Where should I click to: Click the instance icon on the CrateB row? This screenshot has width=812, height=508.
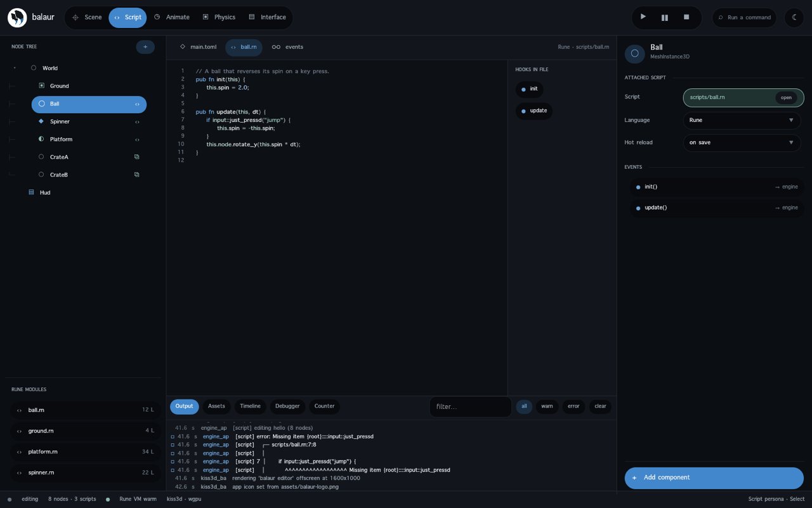(x=136, y=175)
